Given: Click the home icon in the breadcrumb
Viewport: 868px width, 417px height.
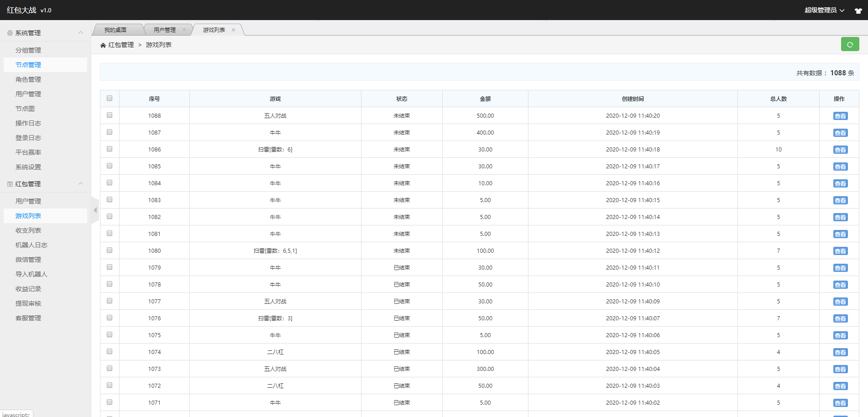Looking at the screenshot, I should point(103,45).
